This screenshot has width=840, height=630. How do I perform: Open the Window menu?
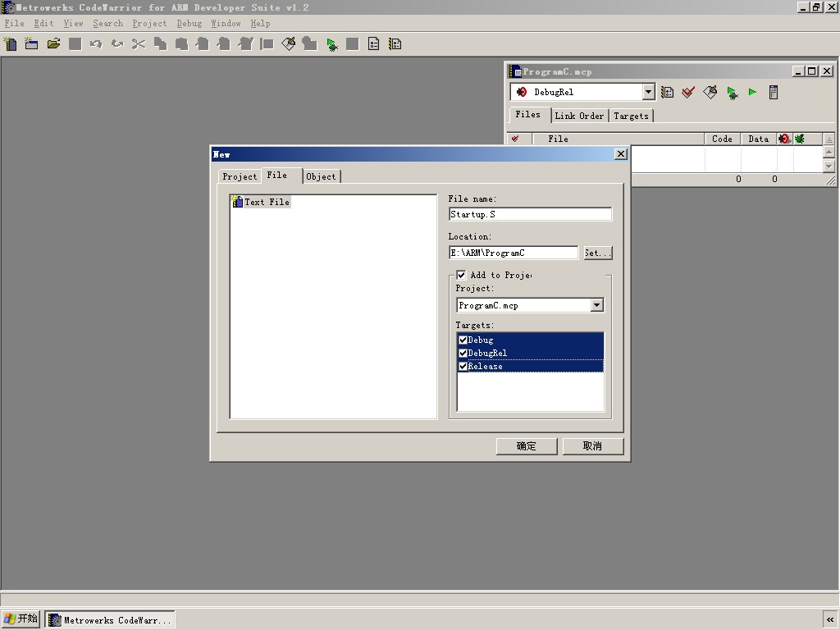tap(226, 23)
